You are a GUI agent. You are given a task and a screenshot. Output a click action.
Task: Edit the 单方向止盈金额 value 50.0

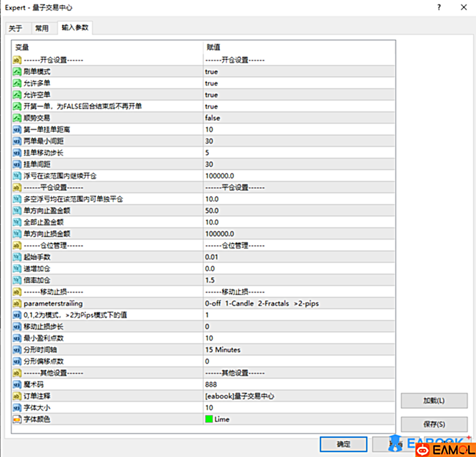[212, 211]
